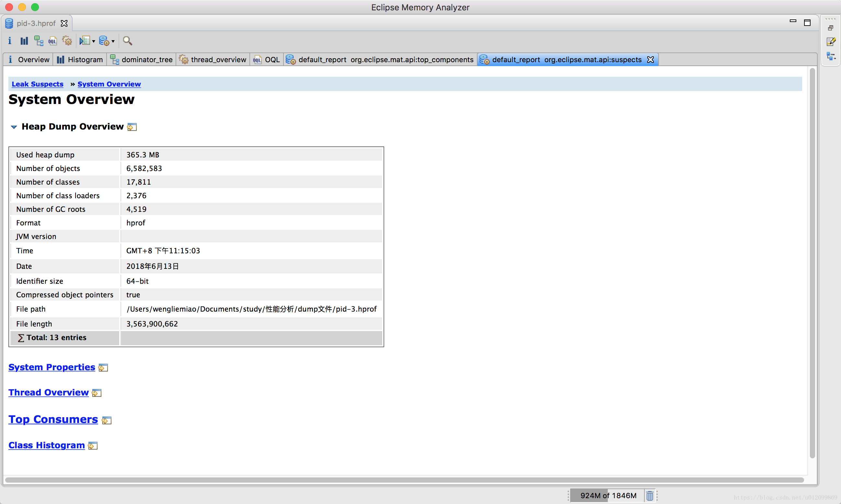Create a histogram from toolbar bar-chart icon
The height and width of the screenshot is (504, 841).
point(24,41)
